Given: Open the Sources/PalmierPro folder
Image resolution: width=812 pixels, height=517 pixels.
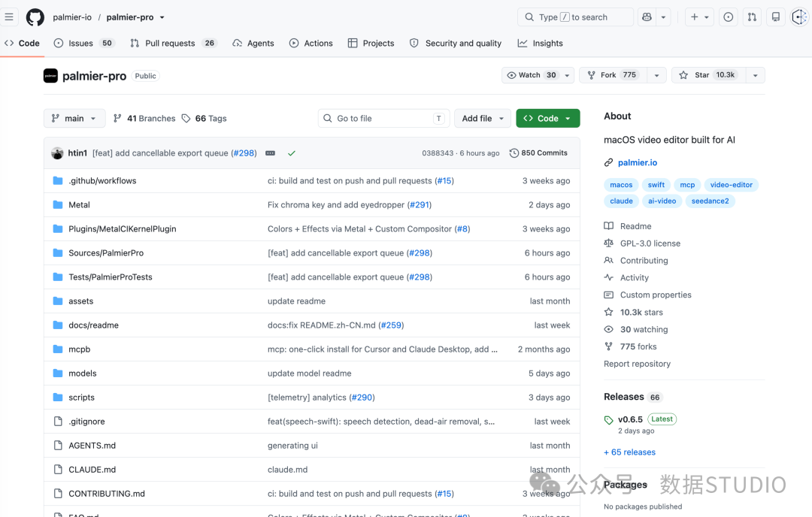Looking at the screenshot, I should tap(106, 253).
